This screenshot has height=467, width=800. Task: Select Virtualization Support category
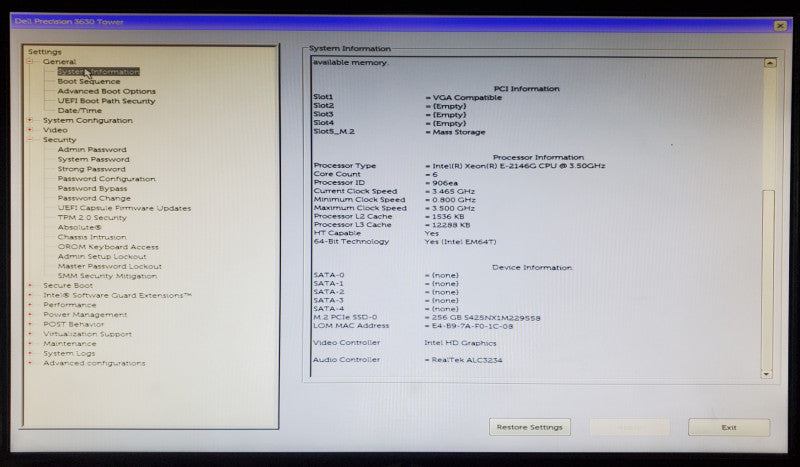pyautogui.click(x=87, y=334)
